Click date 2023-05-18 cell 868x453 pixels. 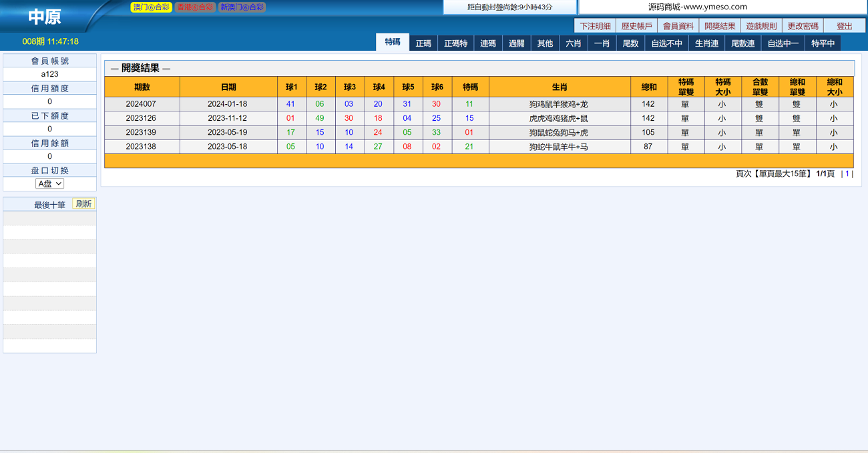coord(227,146)
